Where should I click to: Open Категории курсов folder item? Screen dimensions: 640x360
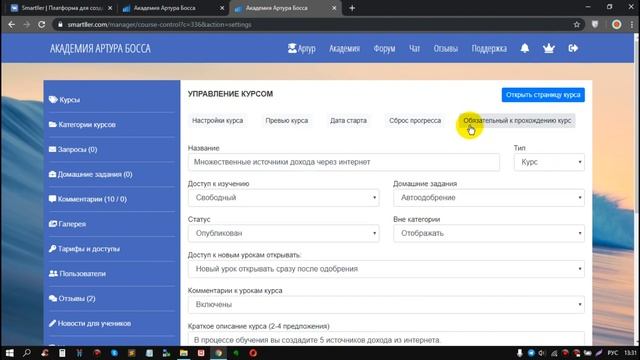pos(82,124)
